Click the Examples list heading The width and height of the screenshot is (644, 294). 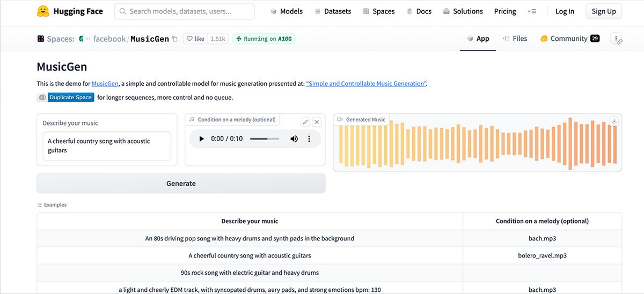(52, 205)
